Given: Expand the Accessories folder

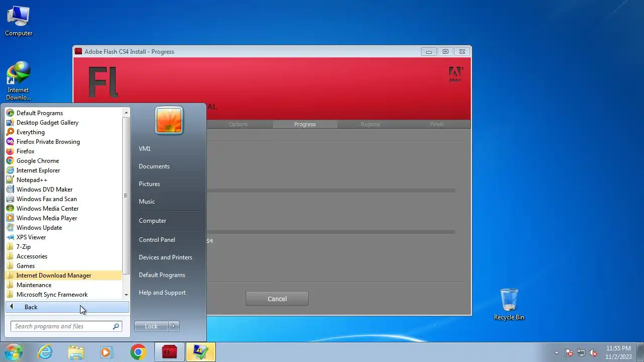Looking at the screenshot, I should (63, 256).
